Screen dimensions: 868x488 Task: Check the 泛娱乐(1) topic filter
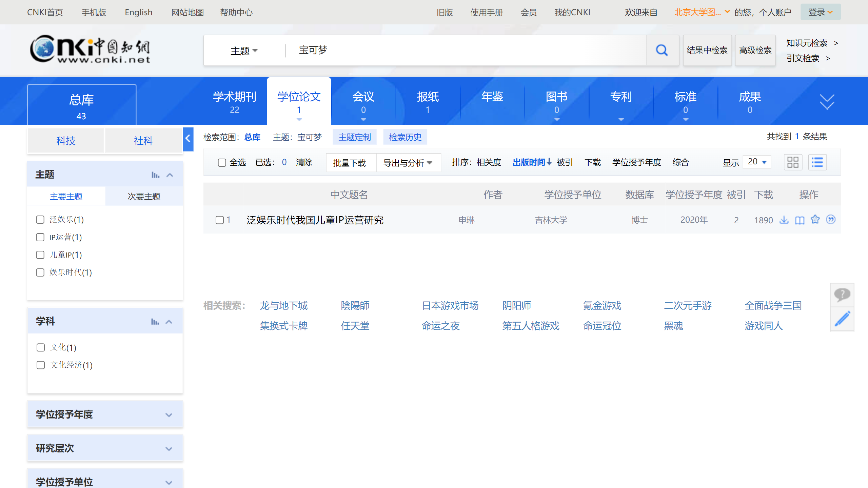pos(40,220)
